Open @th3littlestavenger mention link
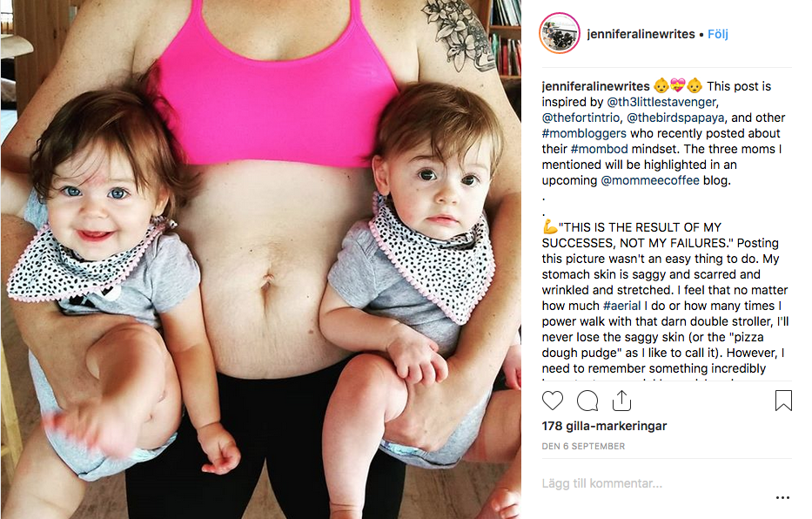The image size is (812, 519). pyautogui.click(x=661, y=102)
